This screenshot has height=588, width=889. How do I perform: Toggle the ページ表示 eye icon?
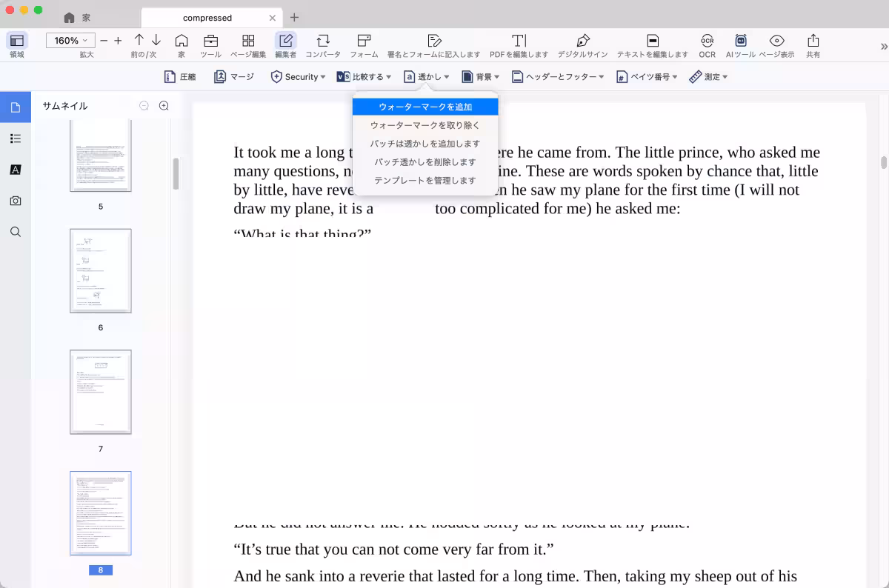pyautogui.click(x=776, y=41)
